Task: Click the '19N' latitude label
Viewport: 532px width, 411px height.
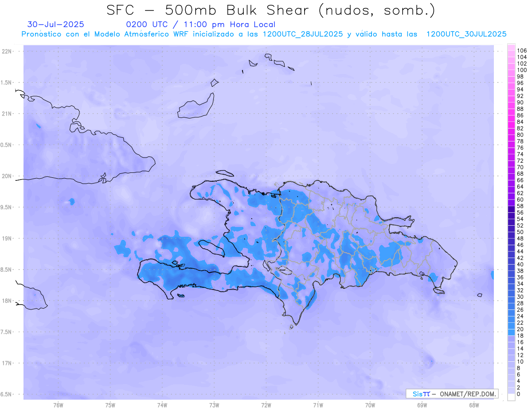Action: coord(8,239)
